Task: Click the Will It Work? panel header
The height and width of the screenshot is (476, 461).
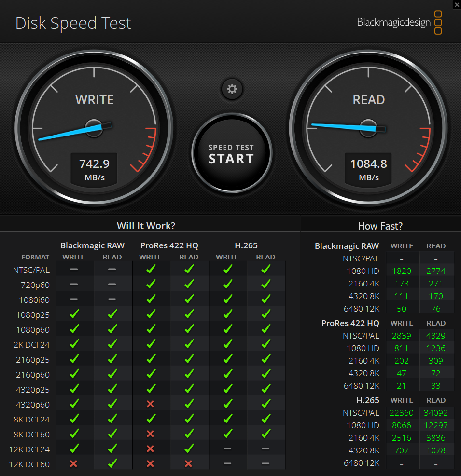Action: [x=146, y=226]
